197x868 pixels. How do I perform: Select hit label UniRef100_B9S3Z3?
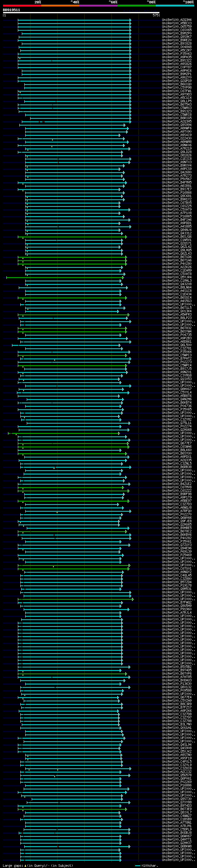tap(177, 111)
